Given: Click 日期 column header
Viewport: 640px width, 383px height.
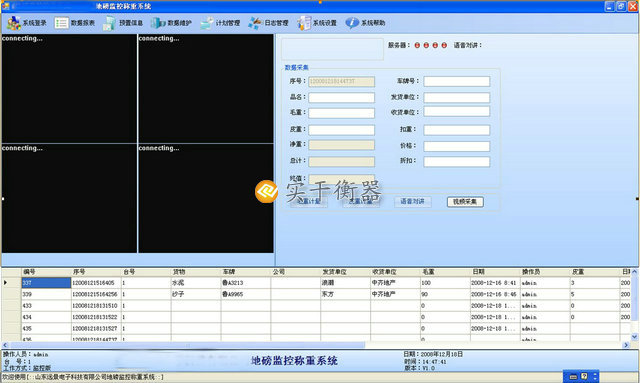Looking at the screenshot, I should click(495, 272).
